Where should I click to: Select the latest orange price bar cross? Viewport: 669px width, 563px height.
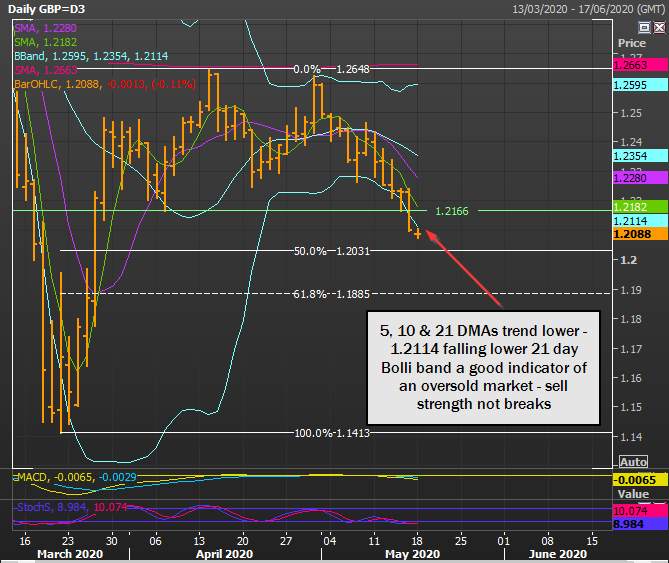point(417,234)
